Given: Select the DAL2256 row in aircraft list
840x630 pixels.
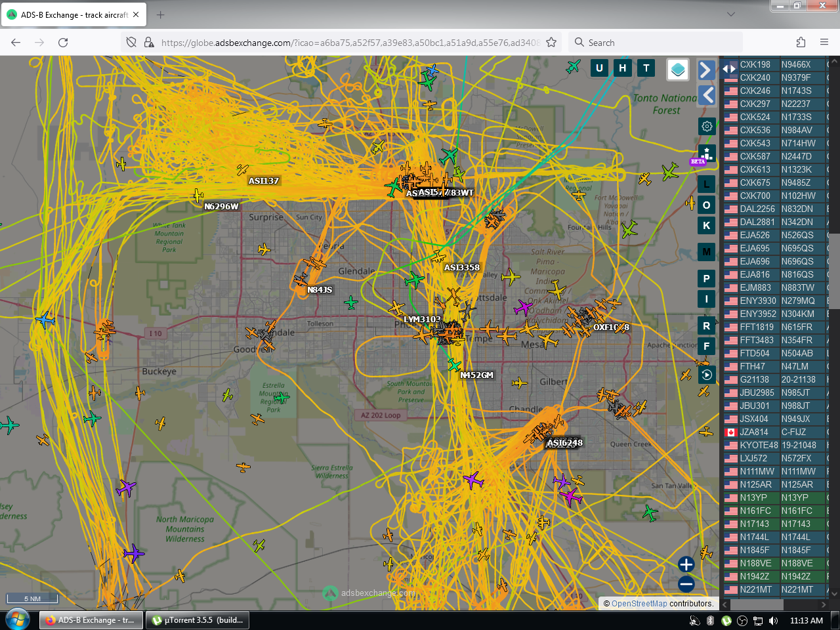Looking at the screenshot, I should point(775,209).
